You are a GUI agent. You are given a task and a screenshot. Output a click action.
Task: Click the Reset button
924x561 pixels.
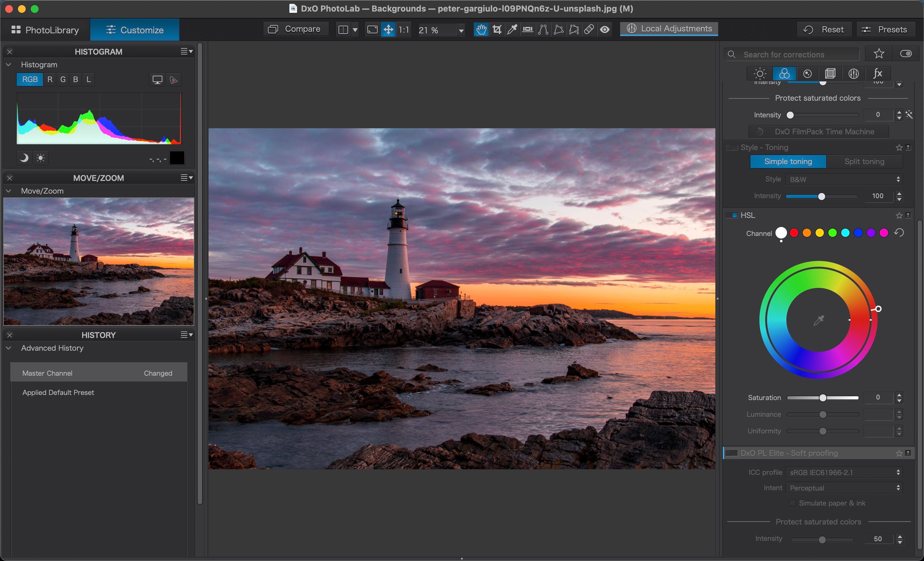(x=824, y=29)
